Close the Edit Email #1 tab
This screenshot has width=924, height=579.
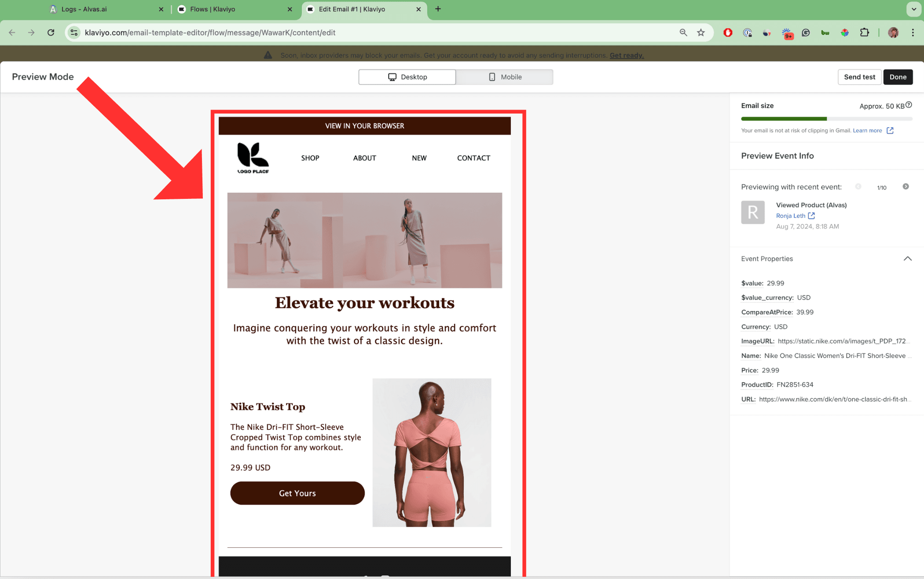pos(418,9)
